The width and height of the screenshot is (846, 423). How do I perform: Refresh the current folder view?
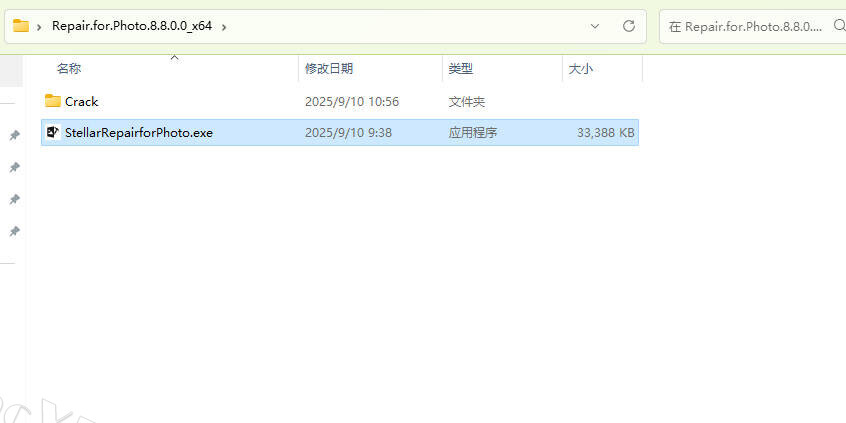pos(629,26)
